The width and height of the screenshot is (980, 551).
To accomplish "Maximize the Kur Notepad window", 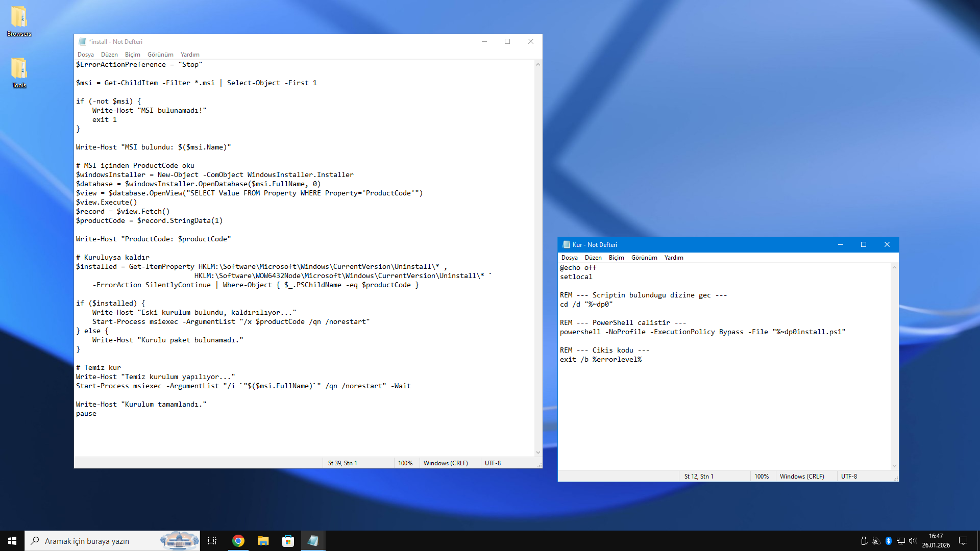I will coord(864,244).
